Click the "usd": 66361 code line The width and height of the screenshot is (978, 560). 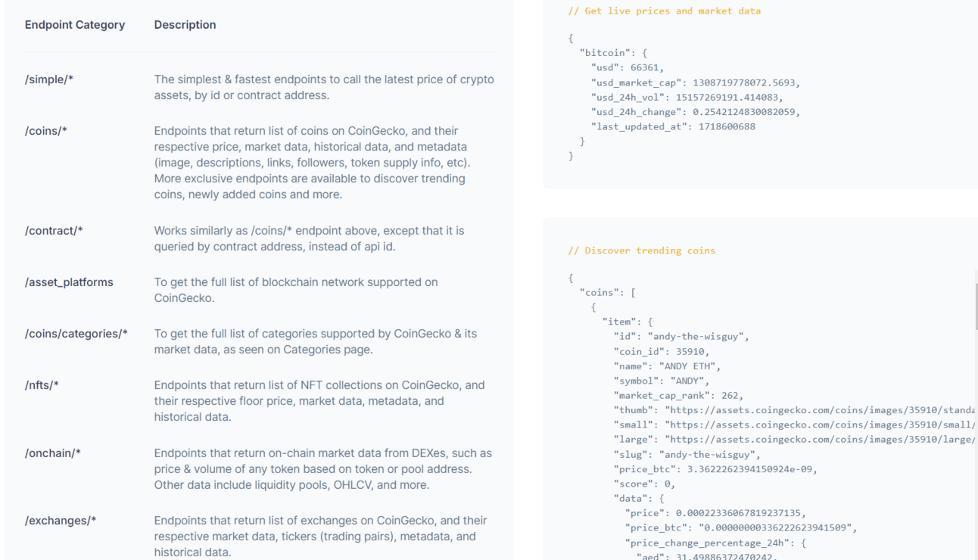[x=628, y=67]
